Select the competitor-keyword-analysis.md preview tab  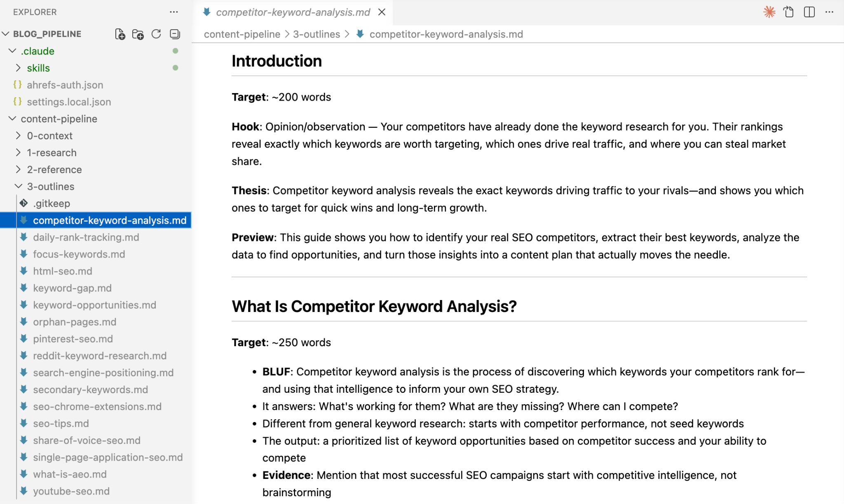point(293,12)
